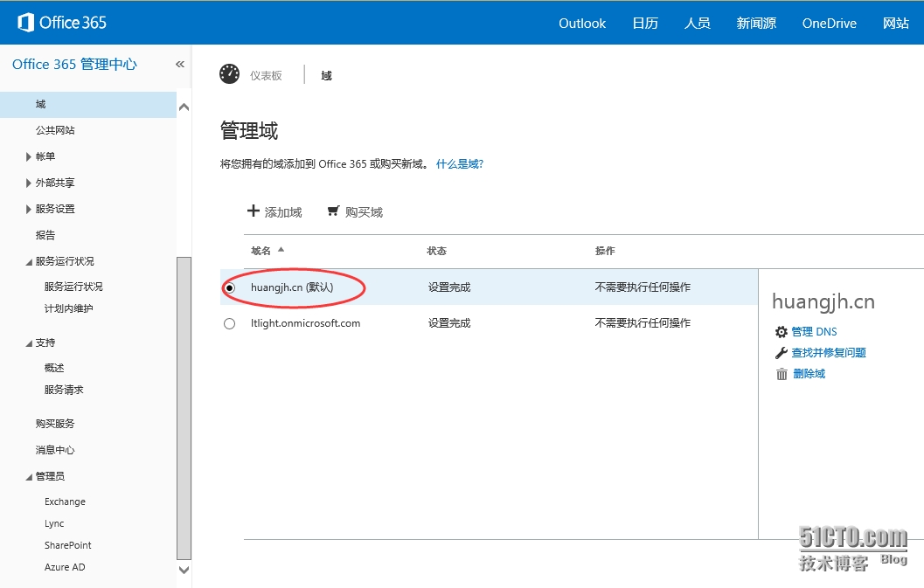Click the Office 365 logo icon

[25, 23]
